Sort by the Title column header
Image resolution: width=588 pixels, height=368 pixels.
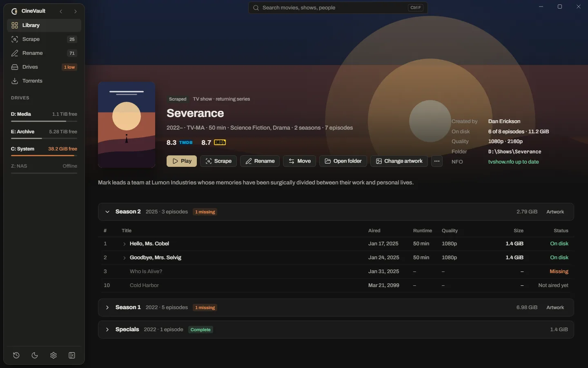[x=127, y=231]
